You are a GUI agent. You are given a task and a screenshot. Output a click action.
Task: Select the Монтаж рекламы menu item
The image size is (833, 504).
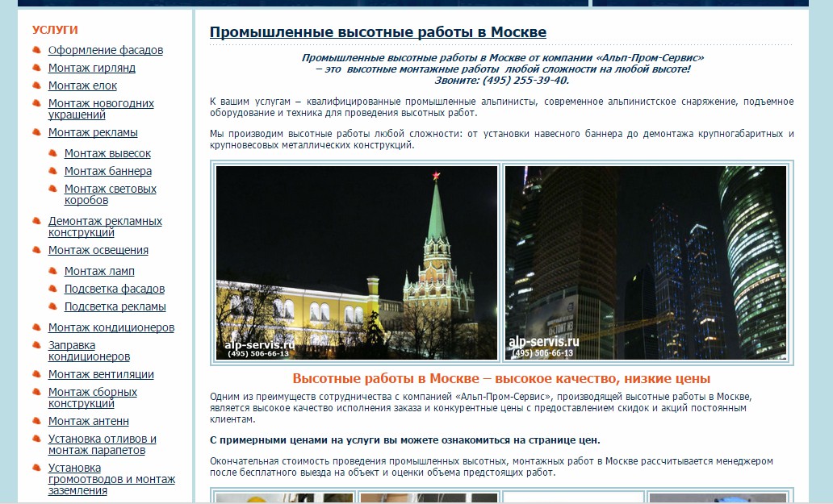pos(93,132)
